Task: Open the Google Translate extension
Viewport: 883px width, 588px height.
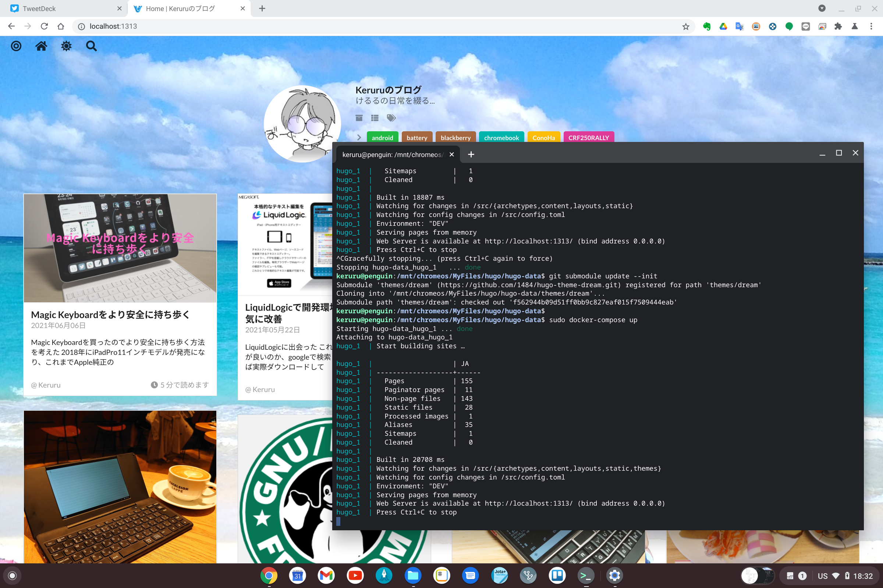Action: pyautogui.click(x=740, y=26)
